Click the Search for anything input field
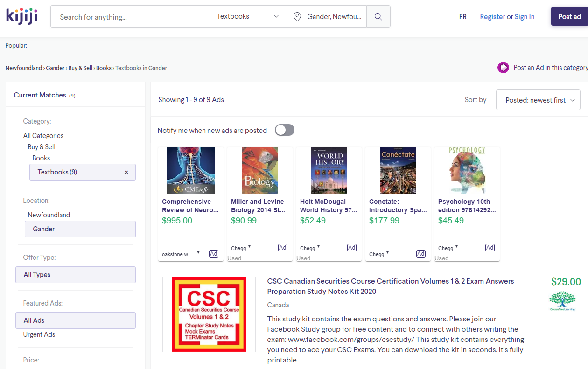 click(131, 17)
